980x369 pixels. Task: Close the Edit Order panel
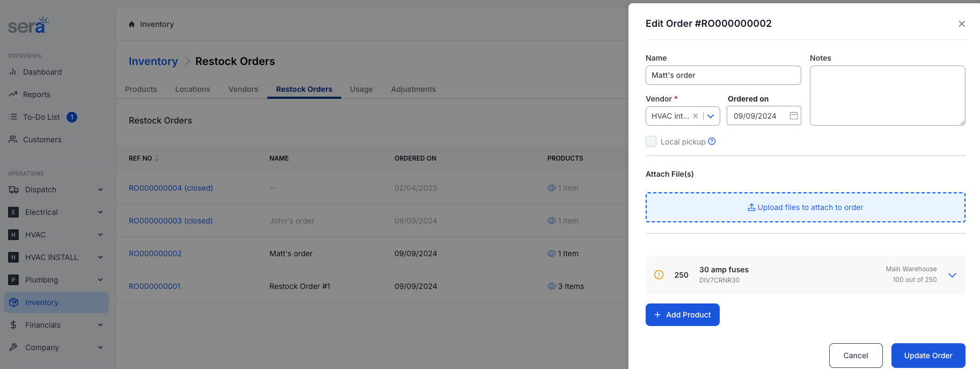[x=961, y=24]
